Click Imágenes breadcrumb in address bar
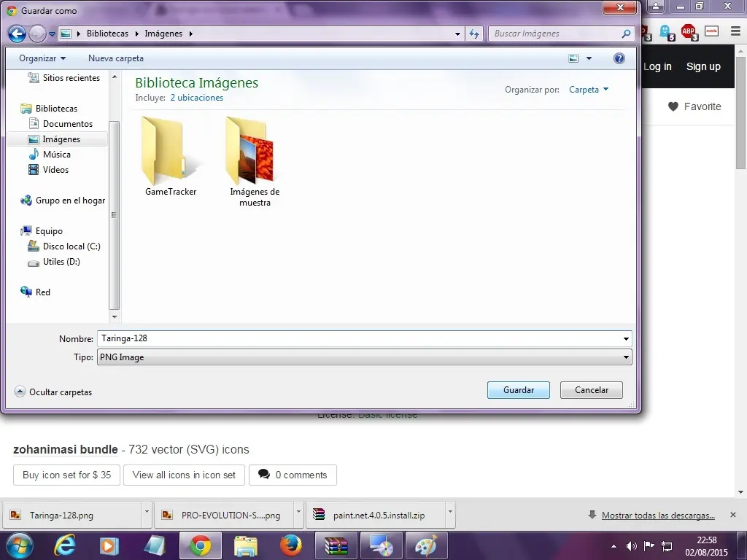Screen dimensions: 747x560 click(163, 34)
